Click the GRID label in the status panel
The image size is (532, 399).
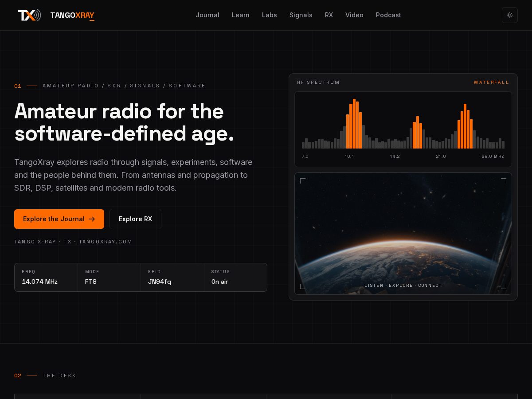[154, 272]
